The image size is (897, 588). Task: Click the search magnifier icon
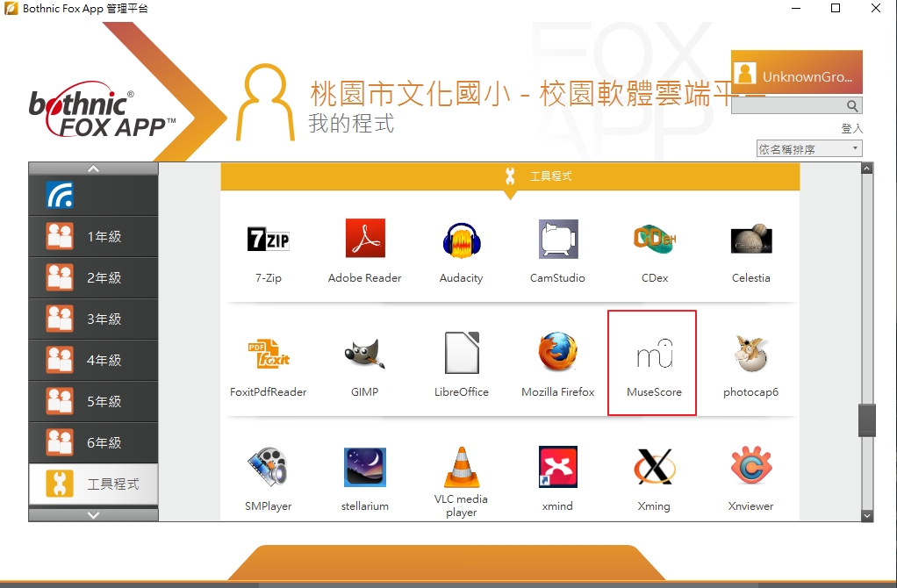point(852,106)
